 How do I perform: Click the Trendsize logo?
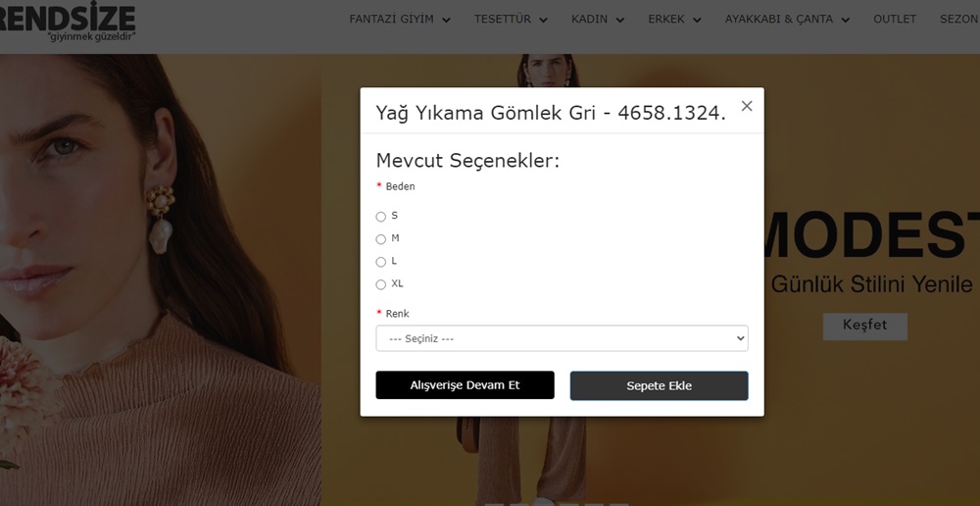[x=67, y=21]
